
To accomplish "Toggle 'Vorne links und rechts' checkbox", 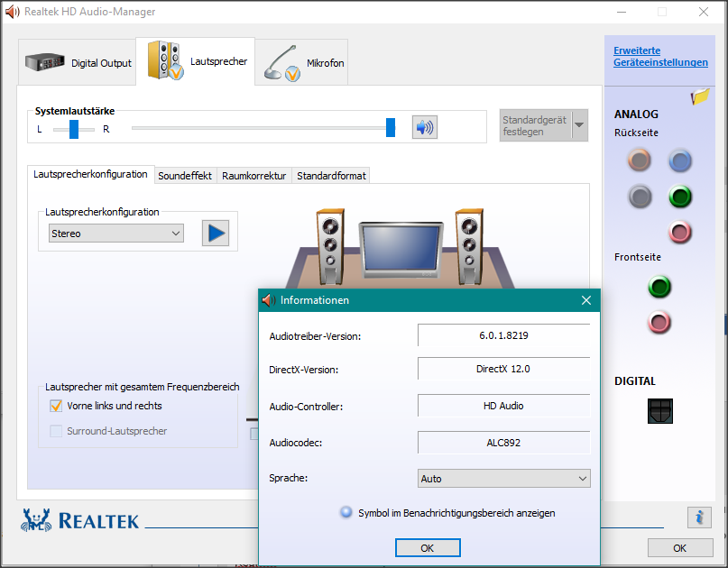I will (56, 406).
